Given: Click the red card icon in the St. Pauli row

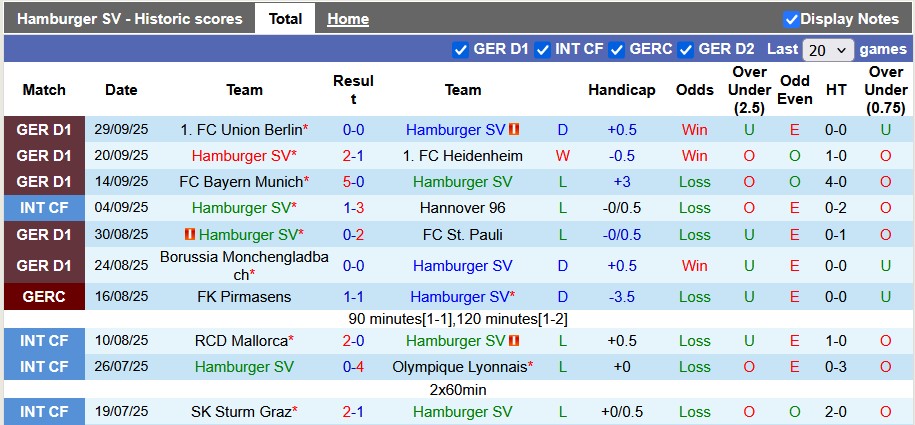Looking at the screenshot, I should pos(188,234).
